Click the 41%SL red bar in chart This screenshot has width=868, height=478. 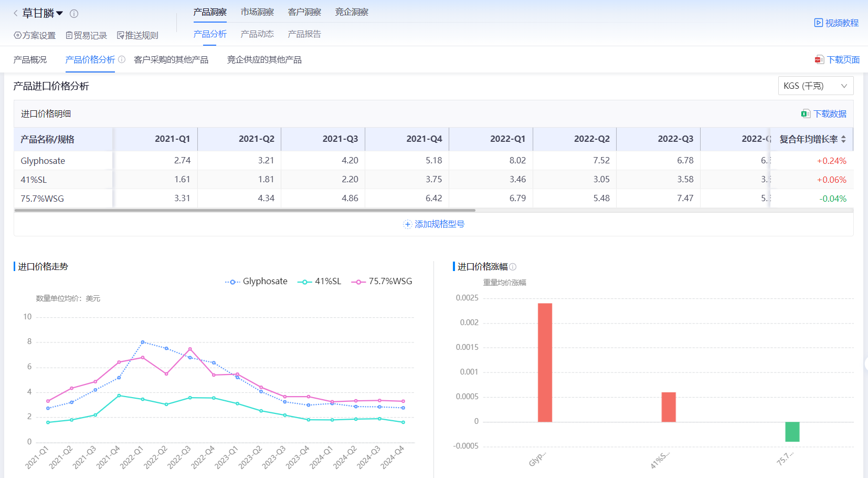669,407
